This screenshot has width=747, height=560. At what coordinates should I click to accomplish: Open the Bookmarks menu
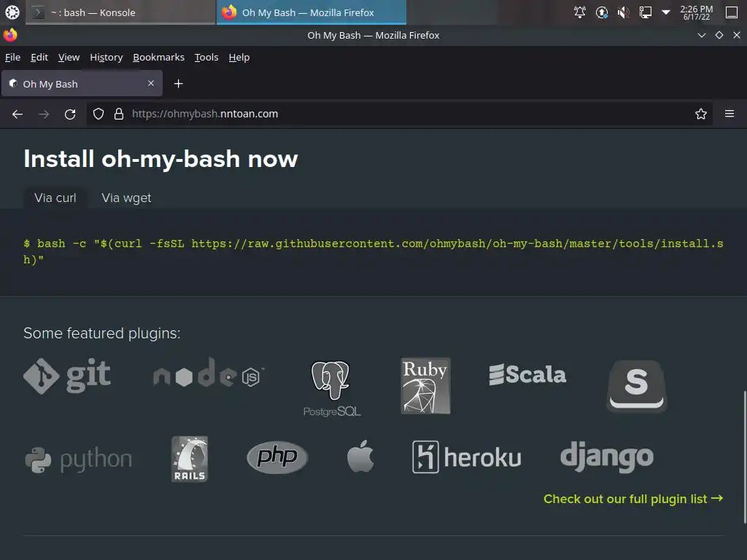(158, 57)
